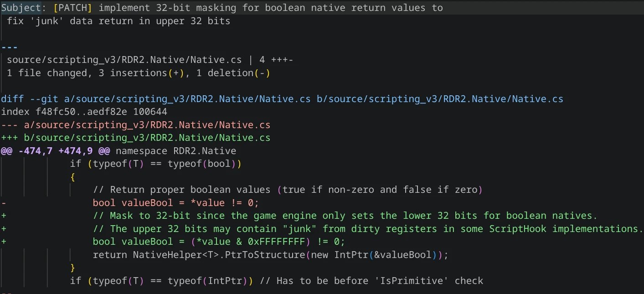This screenshot has width=644, height=294.
Task: Click the "diff --git" header line
Action: pyautogui.click(x=282, y=99)
